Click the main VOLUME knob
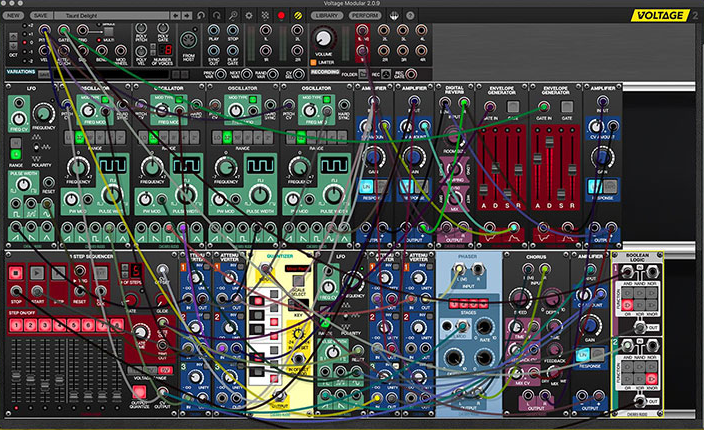The height and width of the screenshot is (430, 704). 322,39
